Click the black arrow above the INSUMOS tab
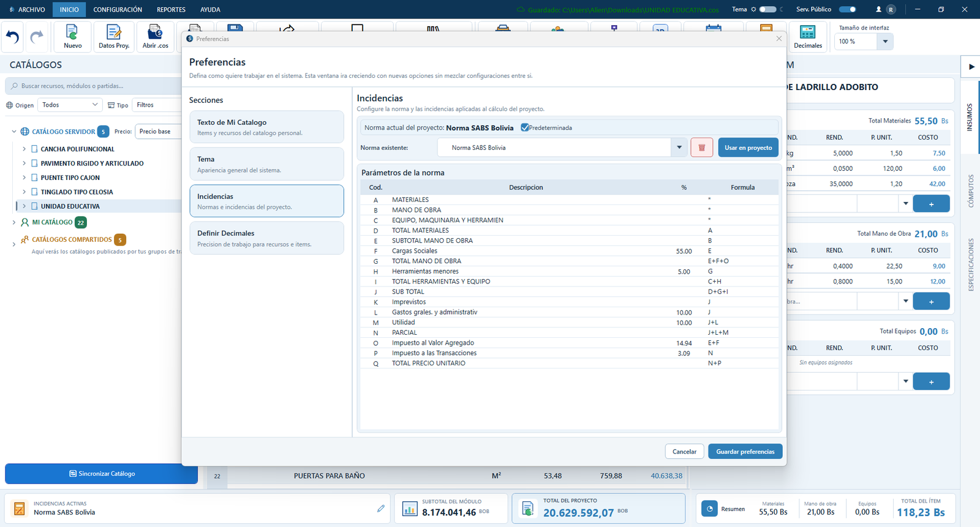The width and height of the screenshot is (980, 527). [971, 67]
